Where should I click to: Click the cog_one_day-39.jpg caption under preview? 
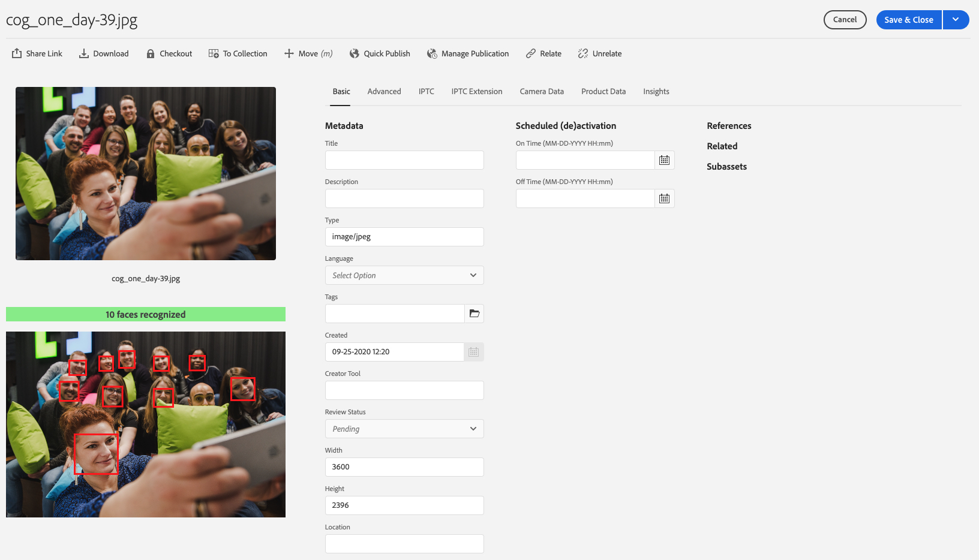[146, 279]
